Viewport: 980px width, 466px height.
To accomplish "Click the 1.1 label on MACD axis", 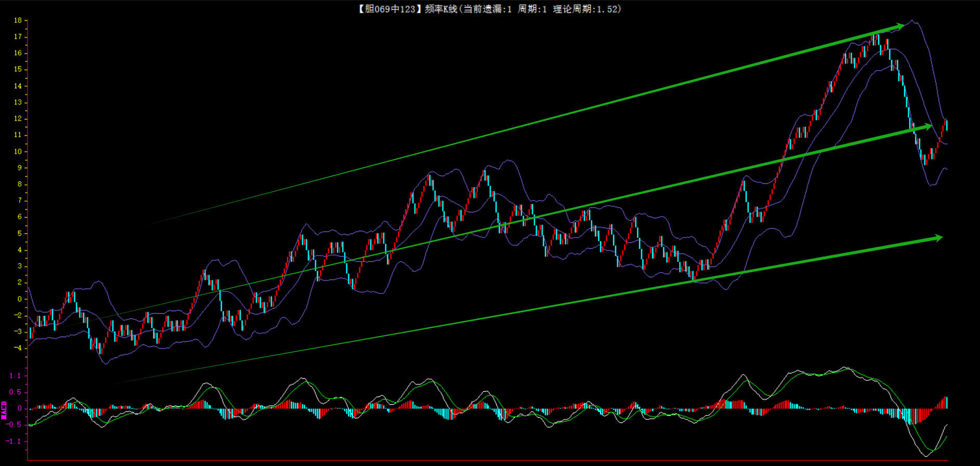I will (15, 376).
